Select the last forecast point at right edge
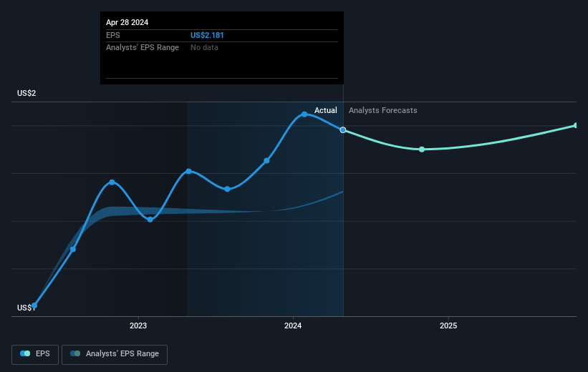588x372 pixels. [576, 125]
